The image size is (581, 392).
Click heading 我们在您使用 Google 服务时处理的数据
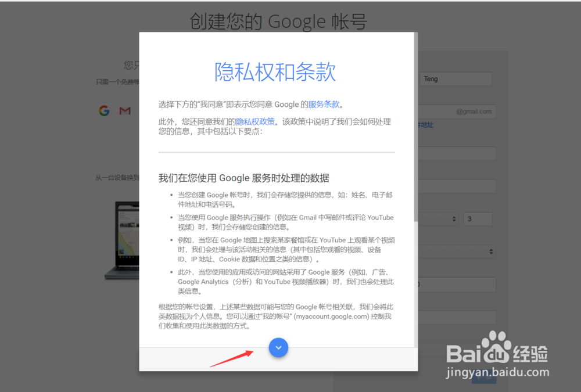point(244,178)
